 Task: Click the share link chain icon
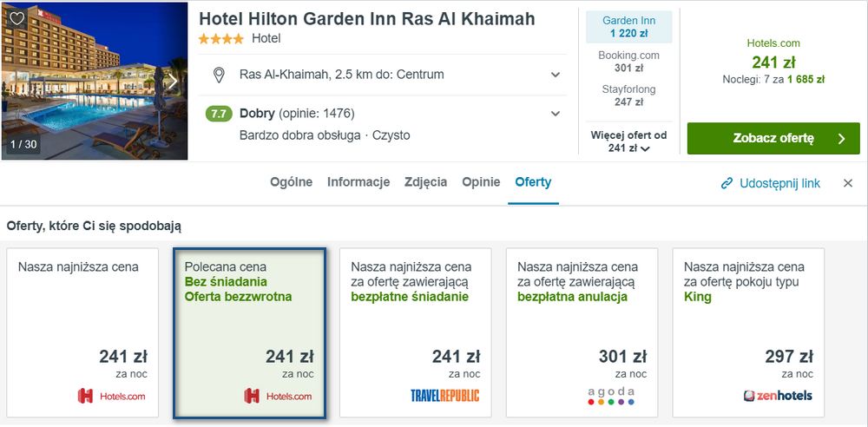tap(727, 183)
